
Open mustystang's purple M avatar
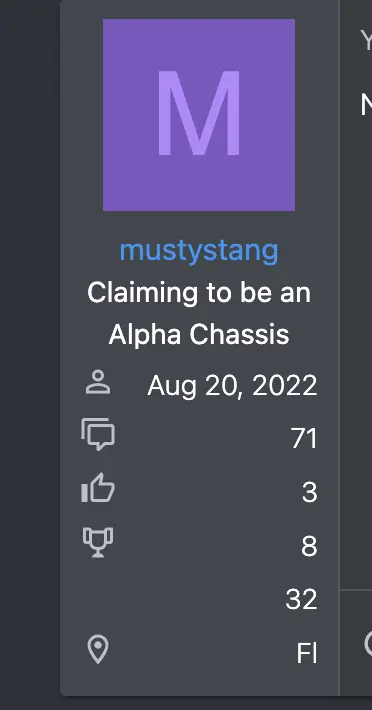pyautogui.click(x=199, y=115)
